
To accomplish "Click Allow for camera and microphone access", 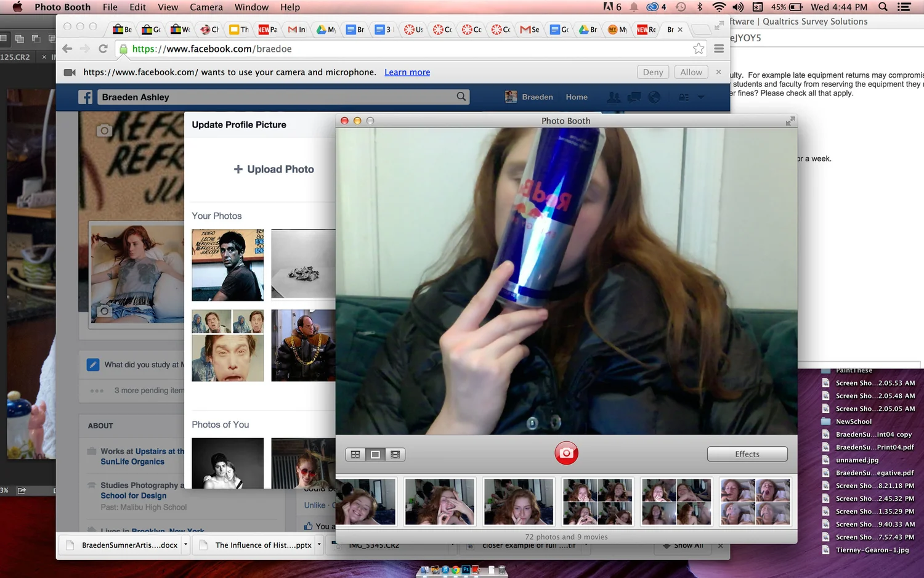I will point(691,72).
